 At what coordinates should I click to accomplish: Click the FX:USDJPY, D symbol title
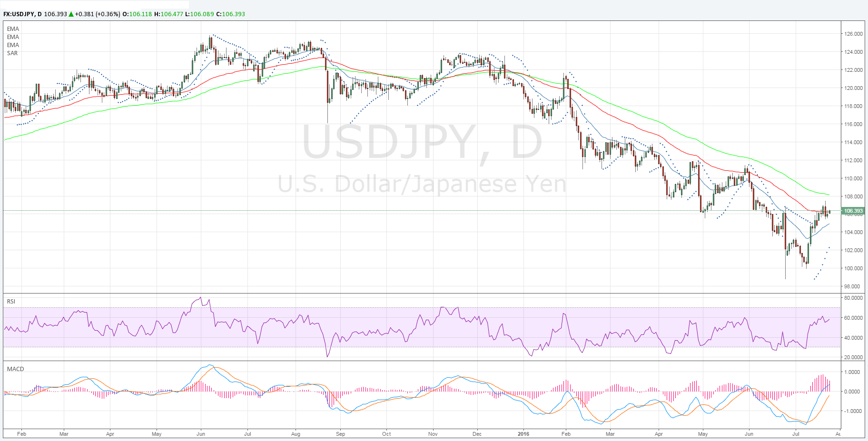[x=22, y=14]
